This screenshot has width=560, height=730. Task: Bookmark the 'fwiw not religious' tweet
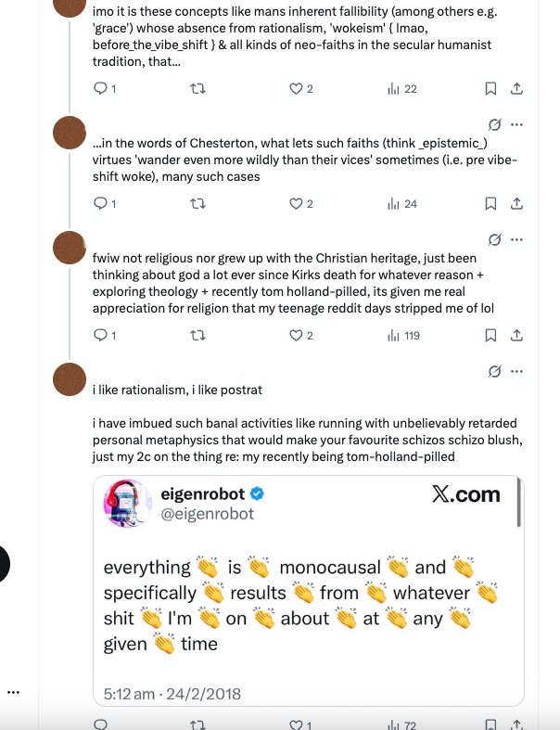click(x=490, y=335)
